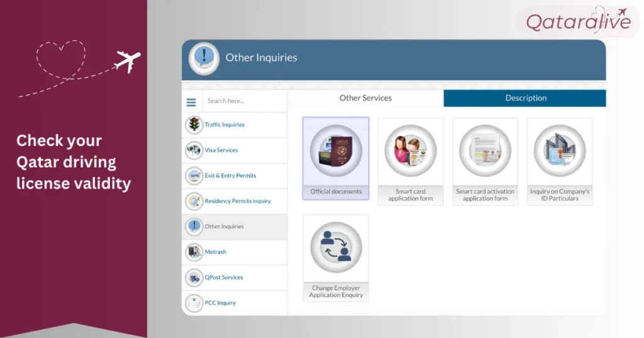Click the Smart card application form label

click(411, 195)
